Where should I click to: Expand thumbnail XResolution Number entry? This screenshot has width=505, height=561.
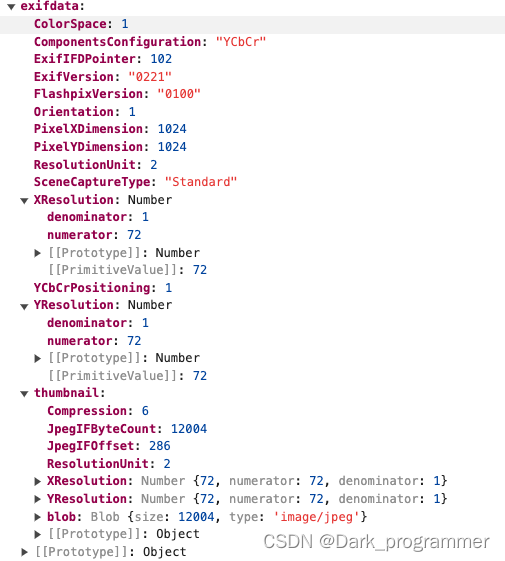pos(38,482)
